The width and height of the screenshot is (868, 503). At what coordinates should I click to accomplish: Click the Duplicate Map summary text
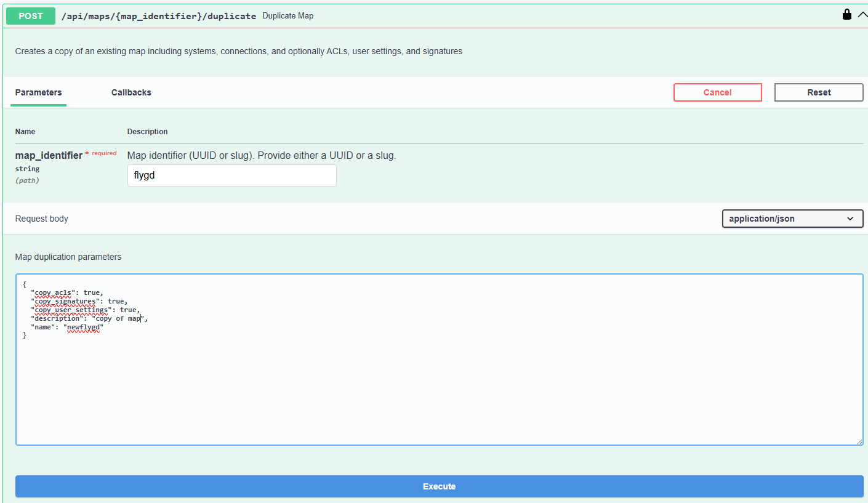pyautogui.click(x=287, y=16)
